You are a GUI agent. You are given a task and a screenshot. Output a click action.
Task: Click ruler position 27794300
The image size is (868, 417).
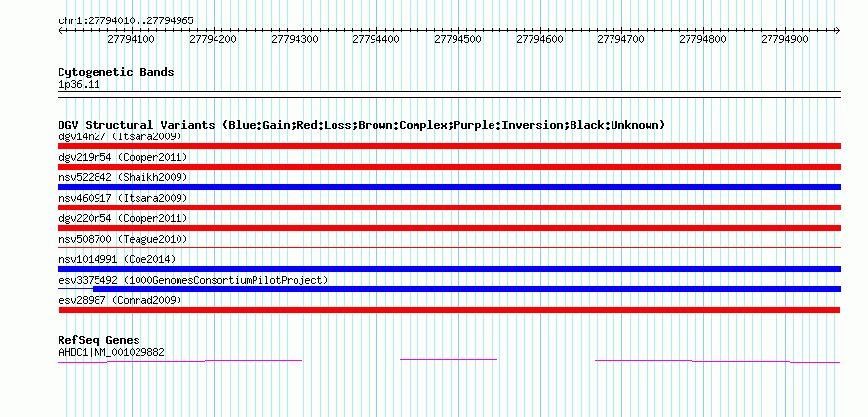[295, 40]
